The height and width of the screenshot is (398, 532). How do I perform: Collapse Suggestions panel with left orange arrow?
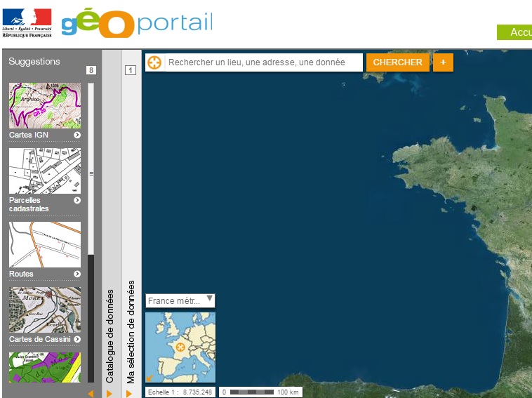tap(91, 394)
